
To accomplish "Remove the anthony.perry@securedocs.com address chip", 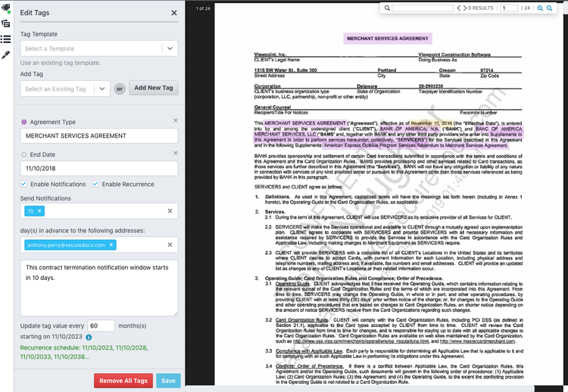I will click(111, 245).
